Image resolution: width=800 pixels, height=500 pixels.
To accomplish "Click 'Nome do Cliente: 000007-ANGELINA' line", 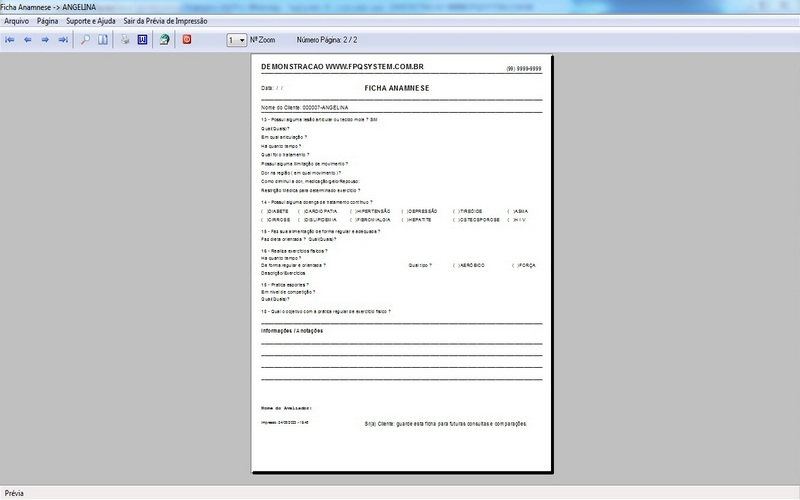I will (305, 108).
